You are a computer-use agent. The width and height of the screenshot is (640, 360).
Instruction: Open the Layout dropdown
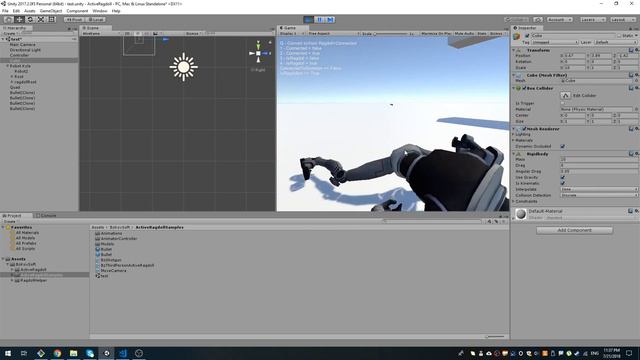(x=622, y=20)
